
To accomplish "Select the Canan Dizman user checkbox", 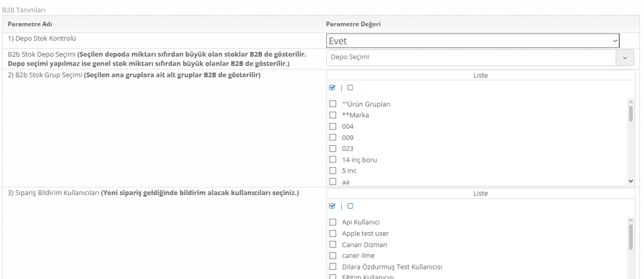I will pyautogui.click(x=332, y=245).
